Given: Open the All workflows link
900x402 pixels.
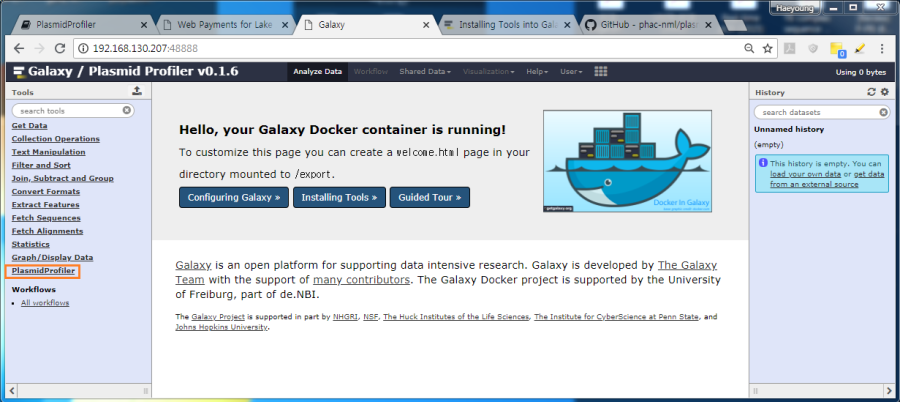Looking at the screenshot, I should (x=45, y=302).
